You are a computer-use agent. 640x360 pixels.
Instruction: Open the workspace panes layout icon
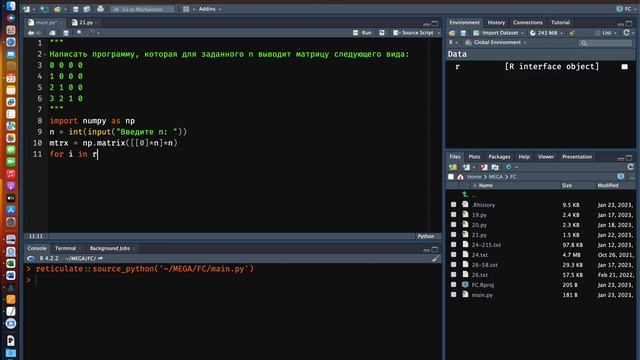point(186,9)
